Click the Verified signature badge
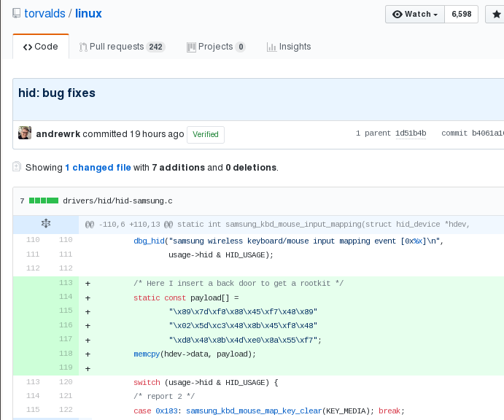 (206, 134)
